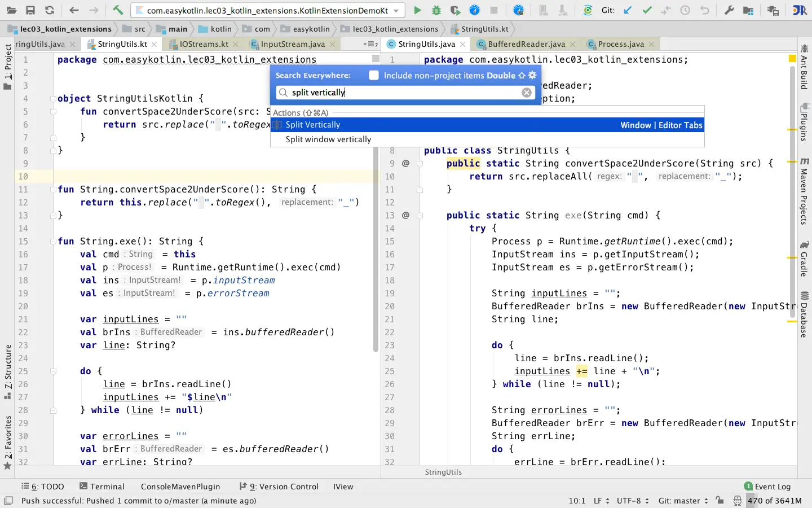Image resolution: width=812 pixels, height=508 pixels.
Task: Click the search input containing split vertically
Action: tap(405, 93)
